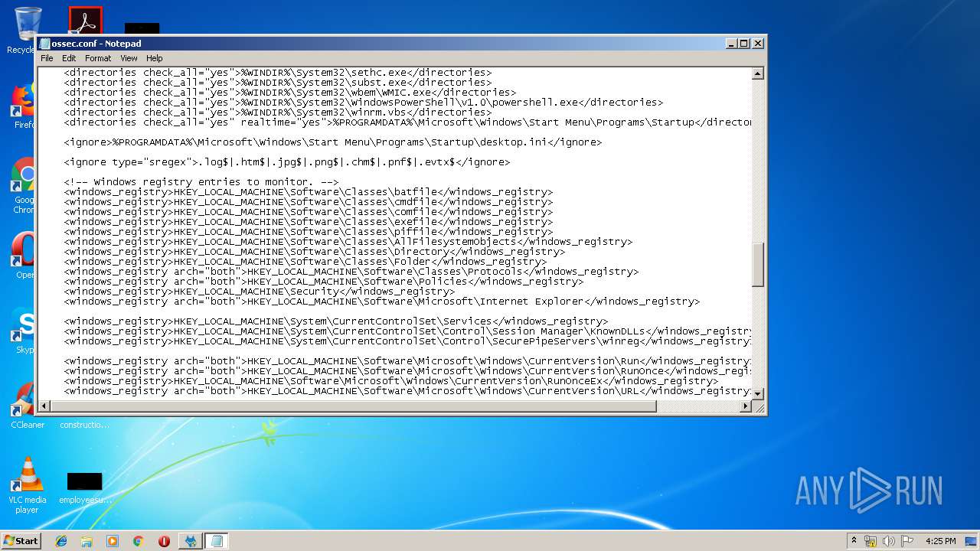Screen dimensions: 980x551
Task: Open Internet Explorer from taskbar
Action: 61,541
